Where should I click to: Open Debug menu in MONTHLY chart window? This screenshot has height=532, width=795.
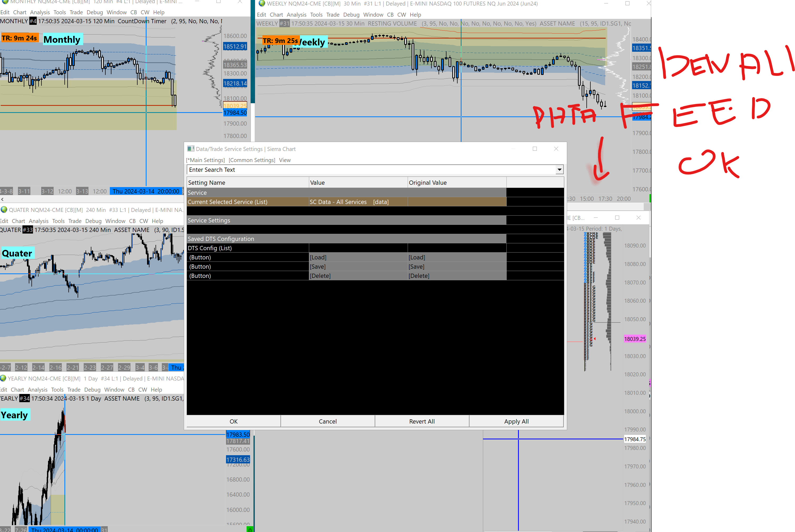click(95, 12)
